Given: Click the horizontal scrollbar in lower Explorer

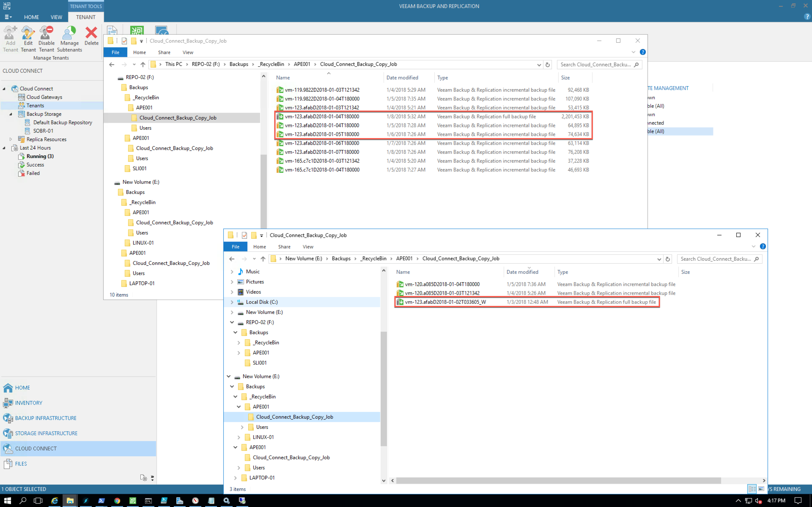Looking at the screenshot, I should 558,480.
